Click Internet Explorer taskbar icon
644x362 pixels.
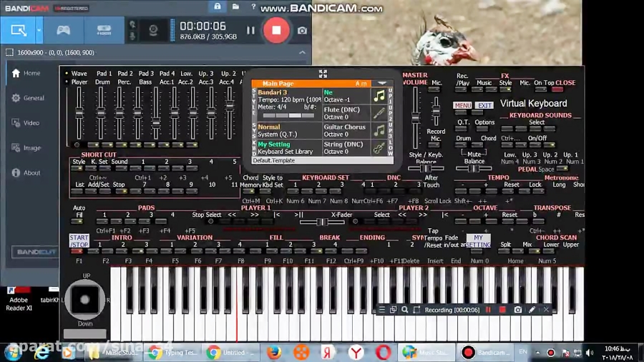pyautogui.click(x=41, y=353)
